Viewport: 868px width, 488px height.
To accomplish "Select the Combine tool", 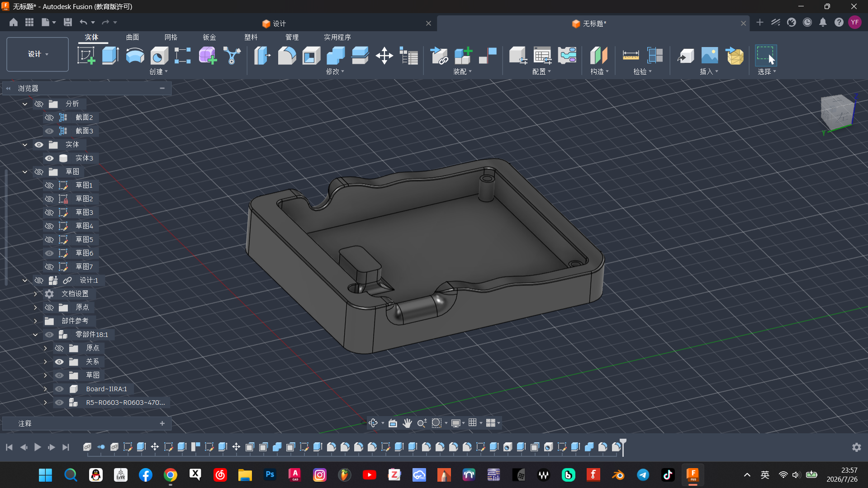I will coord(336,56).
